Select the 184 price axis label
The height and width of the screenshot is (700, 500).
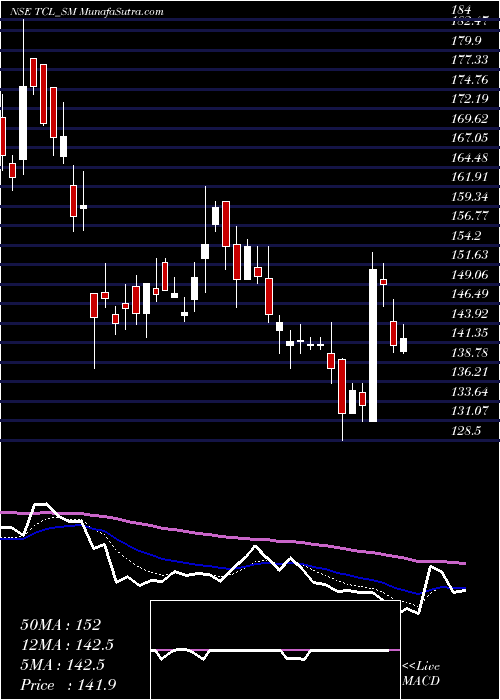461,8
